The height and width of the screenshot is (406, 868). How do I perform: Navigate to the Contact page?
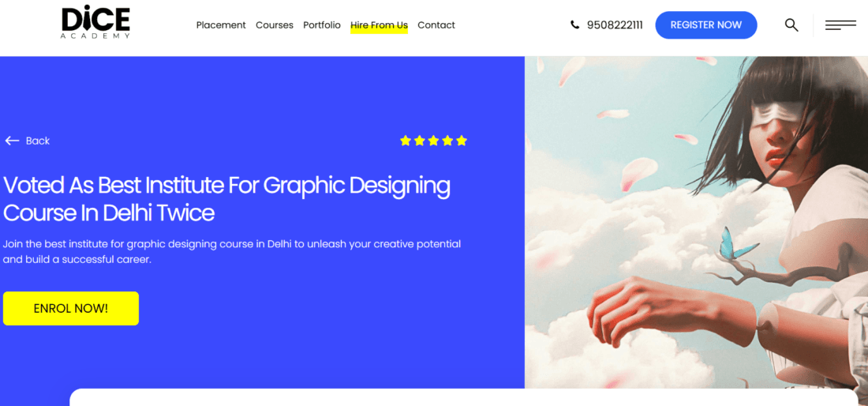436,25
